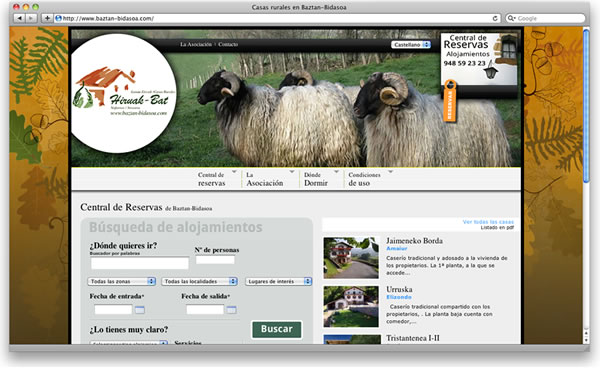The height and width of the screenshot is (368, 600).
Task: Click the page vertical scrollbar thumb
Action: (586, 106)
